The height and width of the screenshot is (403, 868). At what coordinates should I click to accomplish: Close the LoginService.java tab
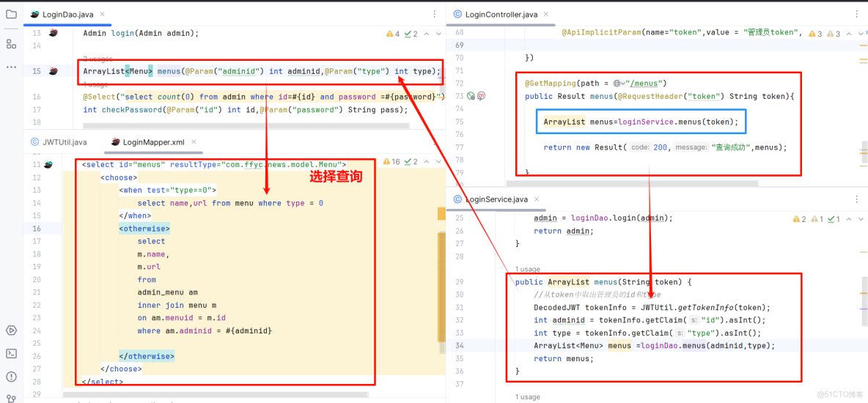pyautogui.click(x=537, y=199)
